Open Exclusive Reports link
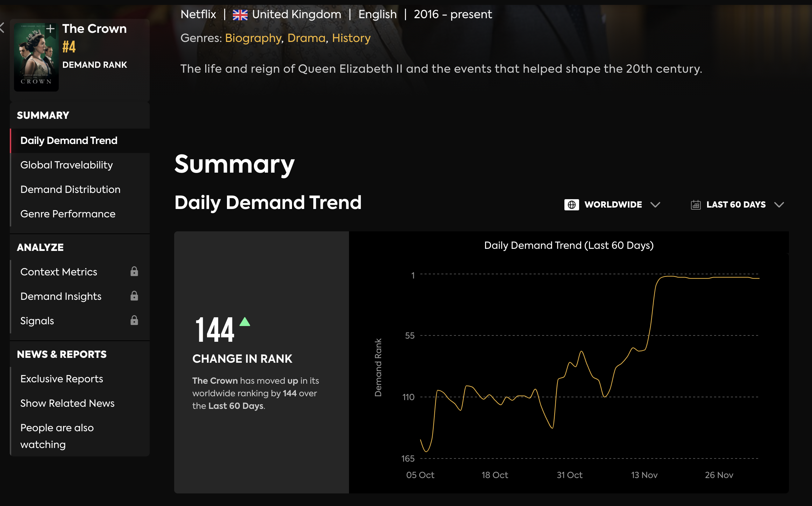Screen dimensions: 812x506 coord(62,379)
